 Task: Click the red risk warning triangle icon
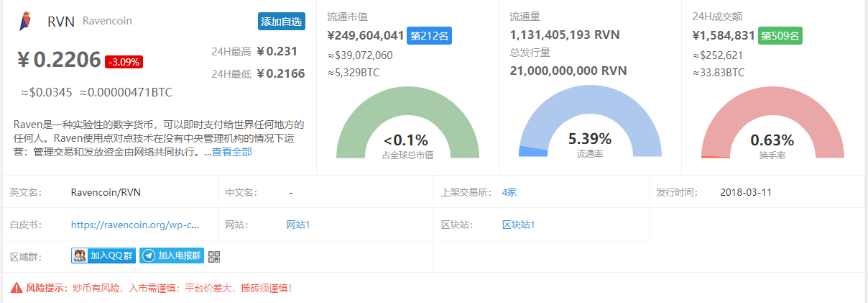[17, 288]
